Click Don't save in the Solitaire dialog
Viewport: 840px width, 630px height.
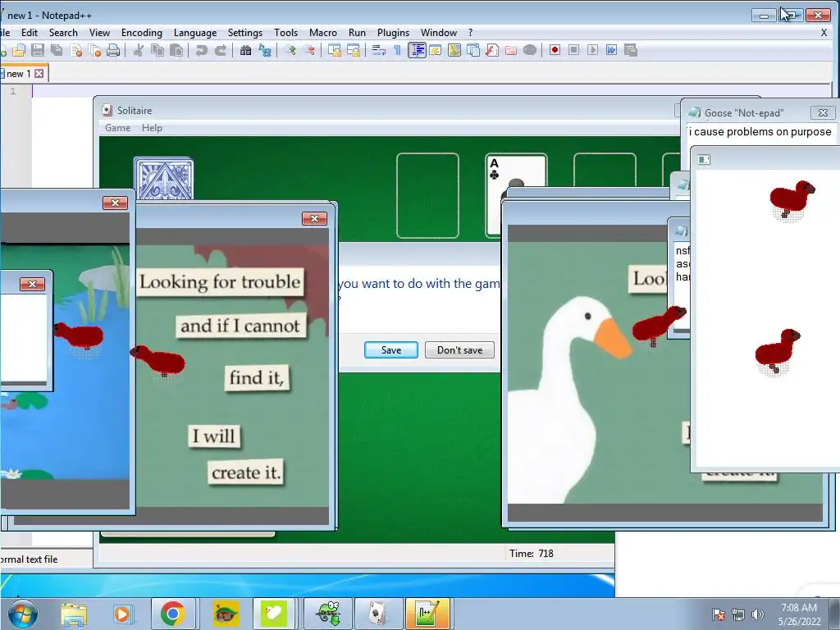tap(459, 349)
